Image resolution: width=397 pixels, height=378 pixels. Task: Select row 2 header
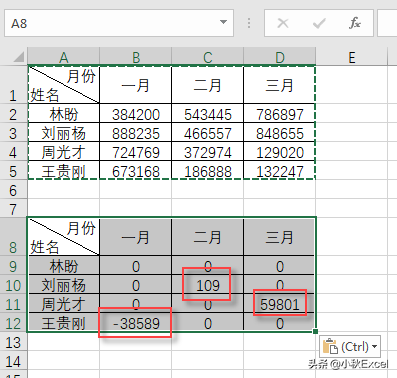(13, 113)
